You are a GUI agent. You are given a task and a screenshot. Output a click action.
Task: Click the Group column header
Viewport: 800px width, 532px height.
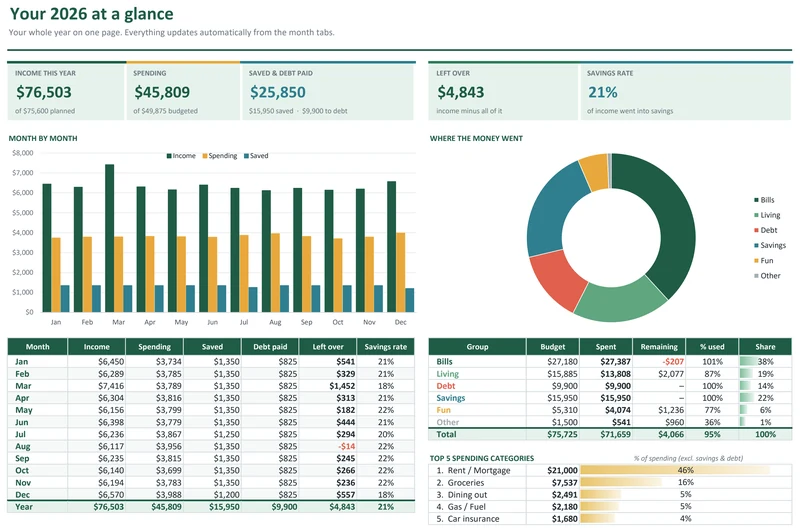point(477,347)
